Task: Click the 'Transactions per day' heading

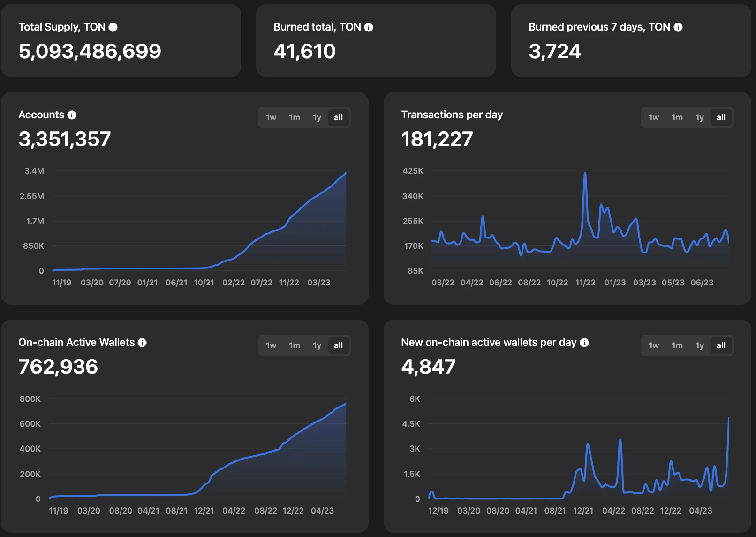Action: click(x=452, y=115)
